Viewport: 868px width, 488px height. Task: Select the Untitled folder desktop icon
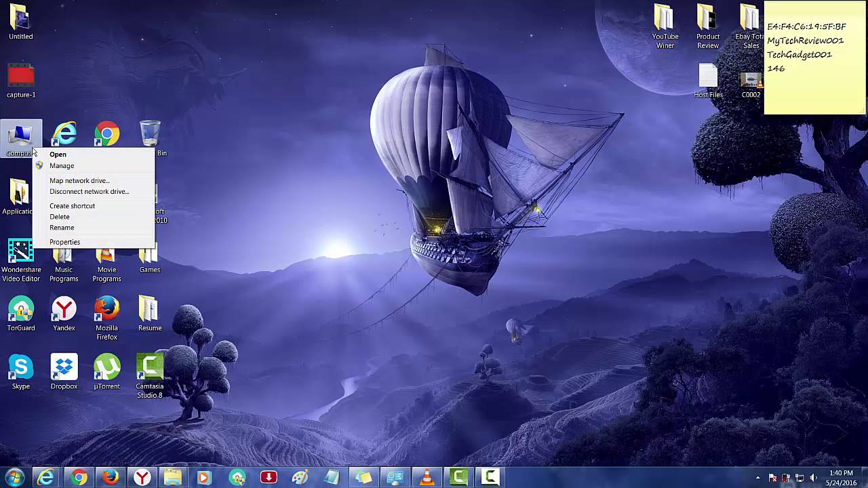pos(21,22)
